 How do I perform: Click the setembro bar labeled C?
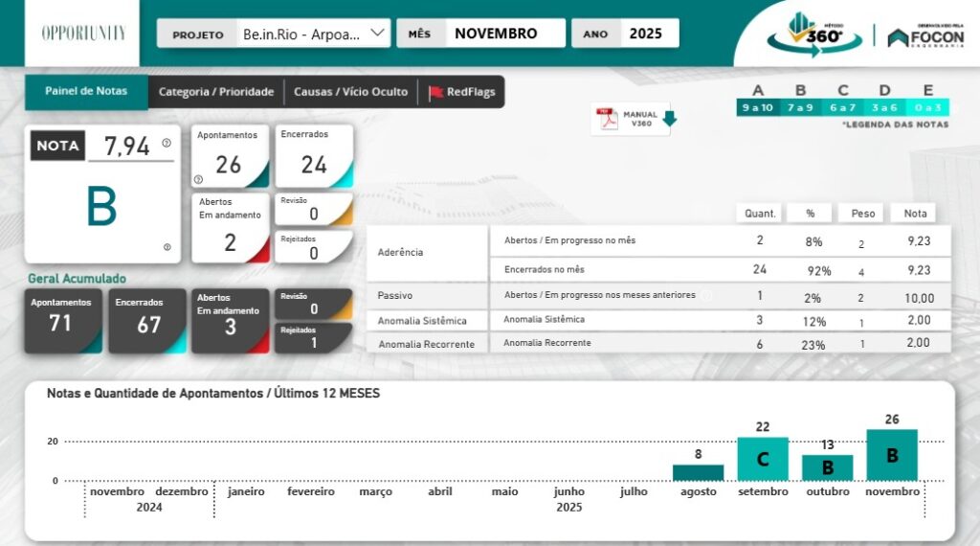click(x=763, y=459)
